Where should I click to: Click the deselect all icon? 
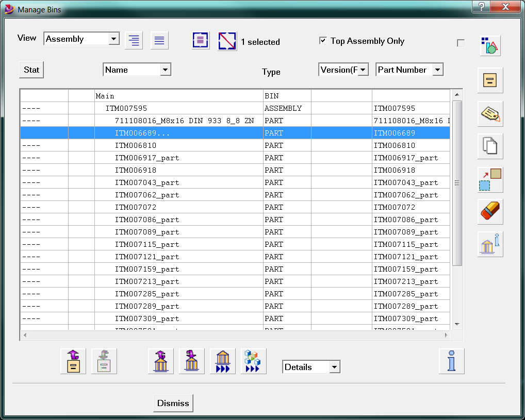click(x=227, y=41)
